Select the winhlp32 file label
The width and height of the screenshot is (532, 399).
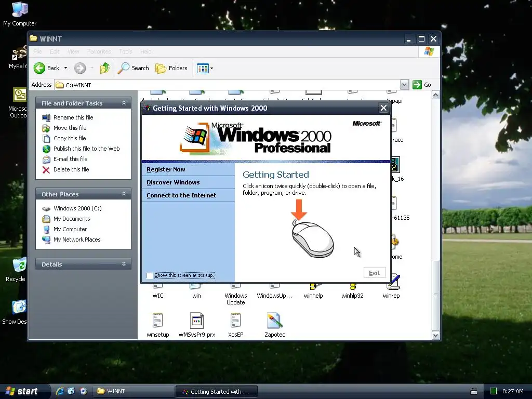[352, 296]
